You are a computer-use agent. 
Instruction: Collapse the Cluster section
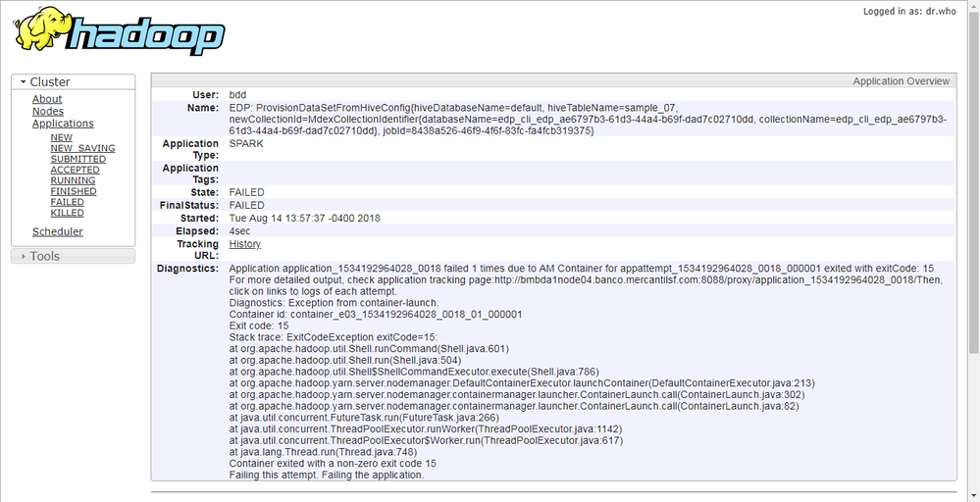click(x=74, y=81)
